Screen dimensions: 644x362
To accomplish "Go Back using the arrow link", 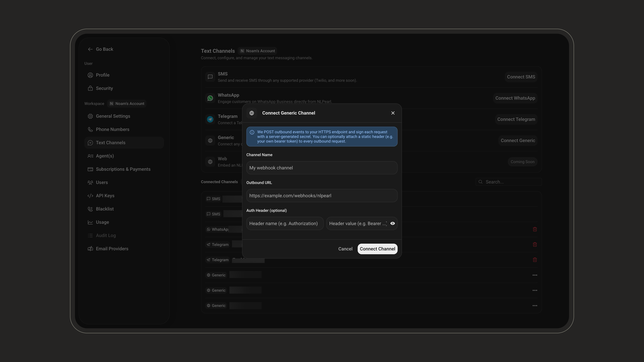I will 100,49.
